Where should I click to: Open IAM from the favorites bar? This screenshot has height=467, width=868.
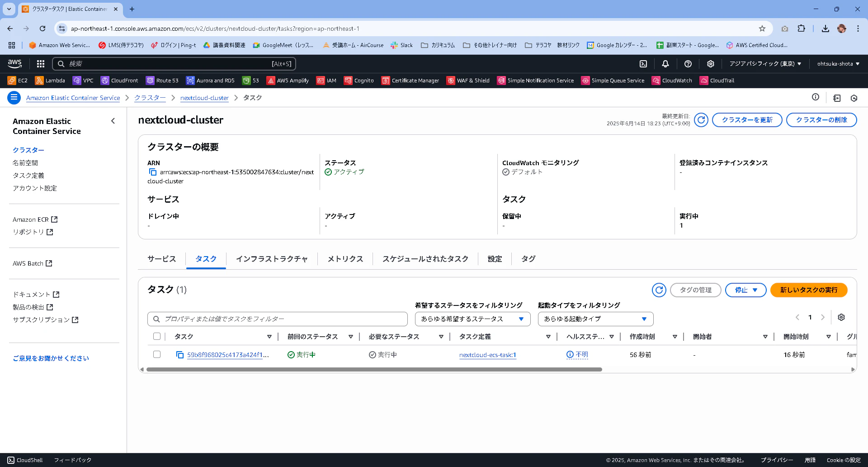tap(326, 81)
